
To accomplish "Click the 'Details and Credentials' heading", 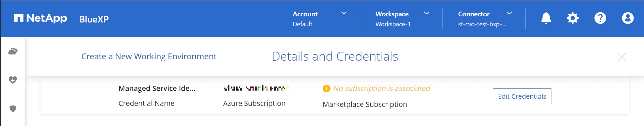I will coord(335,57).
